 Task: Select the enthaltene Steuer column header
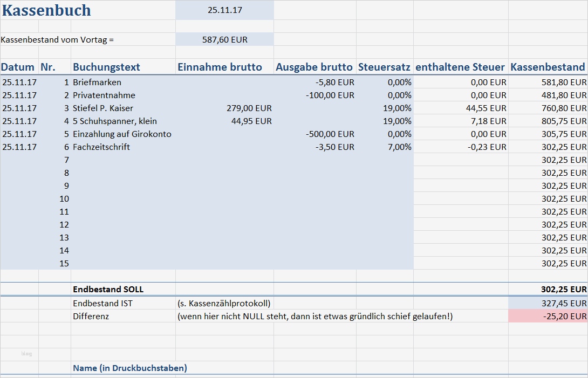tap(460, 67)
